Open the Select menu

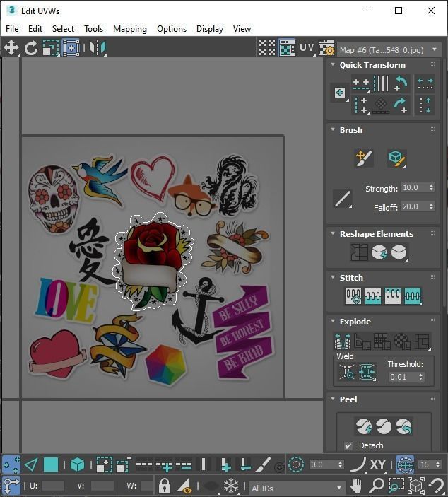coord(63,29)
